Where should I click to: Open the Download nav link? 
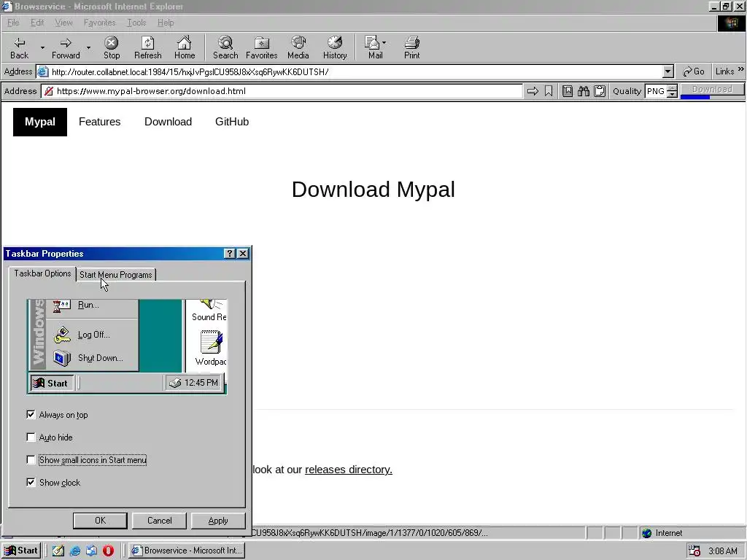169,122
